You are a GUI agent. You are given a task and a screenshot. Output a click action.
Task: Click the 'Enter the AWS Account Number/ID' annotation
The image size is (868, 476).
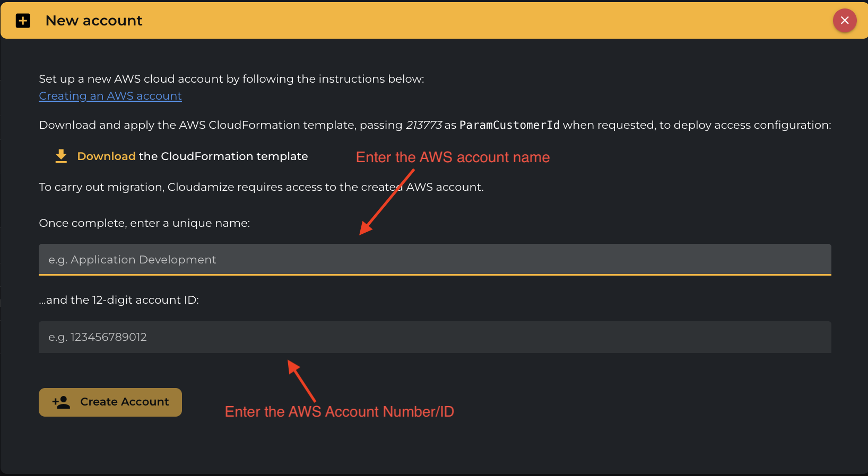click(340, 412)
